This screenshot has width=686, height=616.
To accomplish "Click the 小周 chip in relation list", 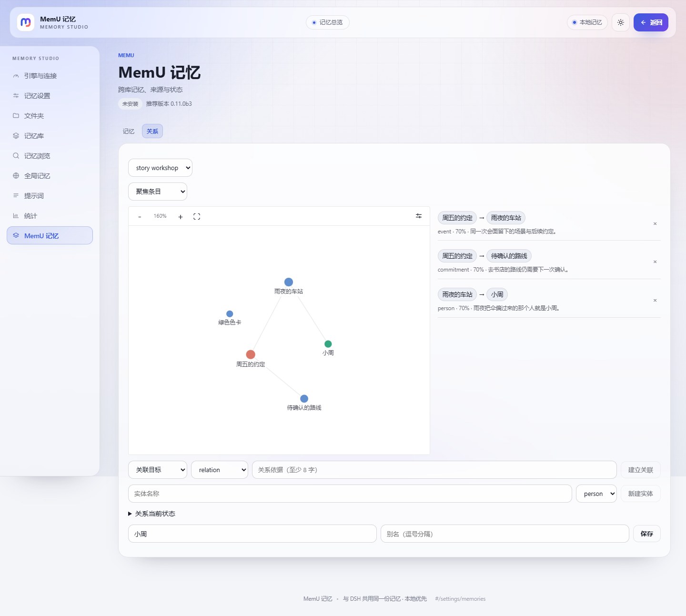I will click(x=497, y=294).
